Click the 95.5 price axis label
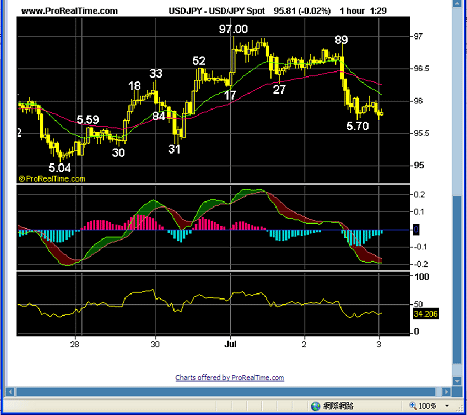 click(422, 133)
